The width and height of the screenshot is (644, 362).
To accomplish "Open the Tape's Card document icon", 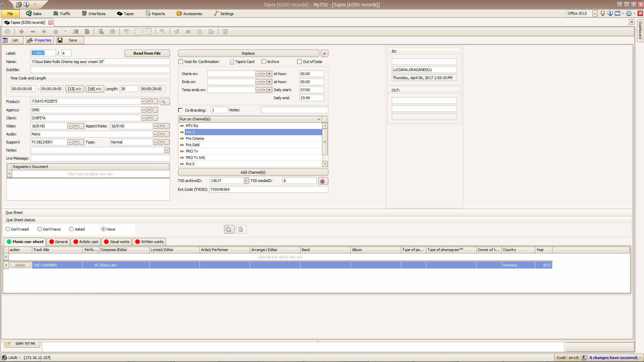I will point(232,62).
